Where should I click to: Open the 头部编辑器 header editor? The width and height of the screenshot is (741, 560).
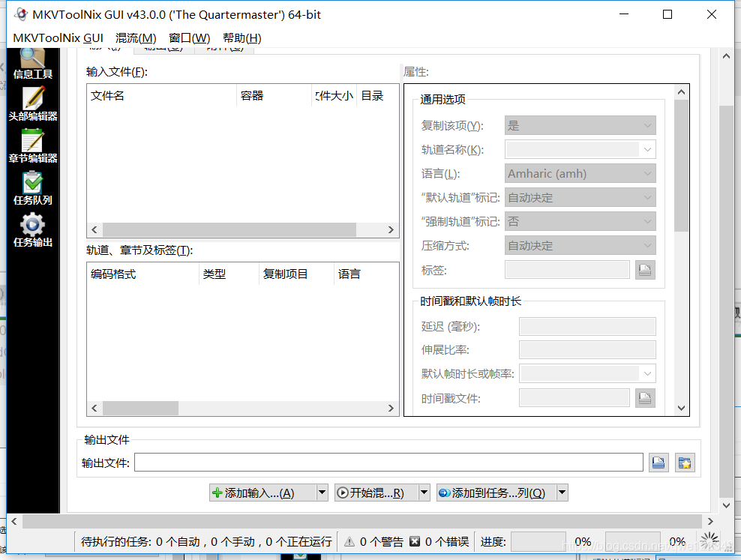[32, 103]
